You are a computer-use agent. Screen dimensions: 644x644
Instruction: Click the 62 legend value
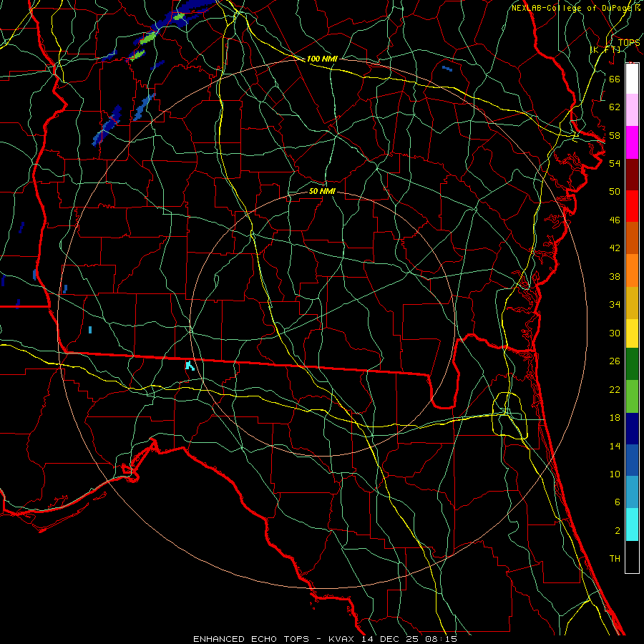(x=615, y=107)
